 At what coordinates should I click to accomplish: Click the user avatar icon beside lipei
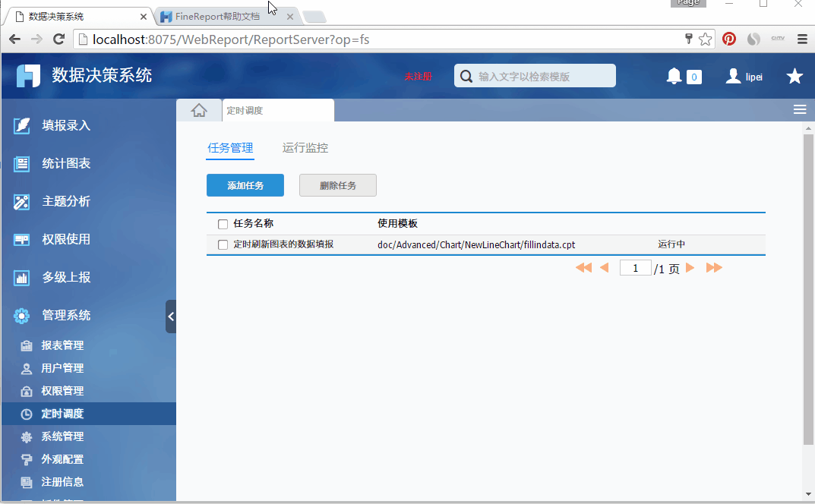pos(733,77)
